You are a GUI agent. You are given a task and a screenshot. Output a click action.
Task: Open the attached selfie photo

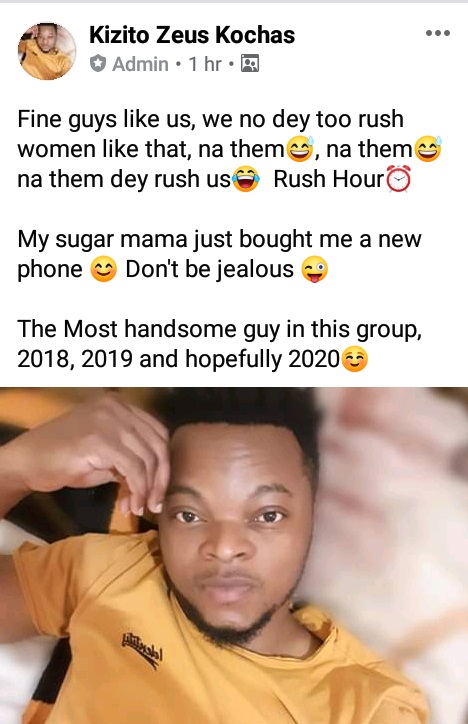(x=234, y=555)
